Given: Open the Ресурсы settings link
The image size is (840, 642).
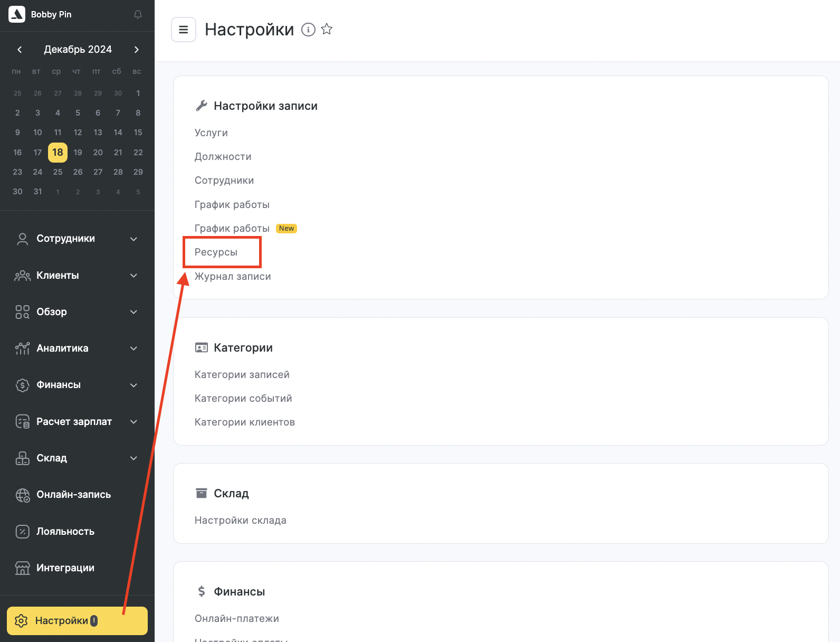Looking at the screenshot, I should 216,252.
